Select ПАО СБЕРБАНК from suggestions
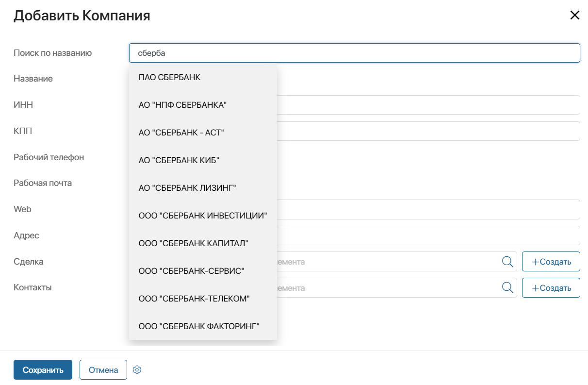 (203, 77)
